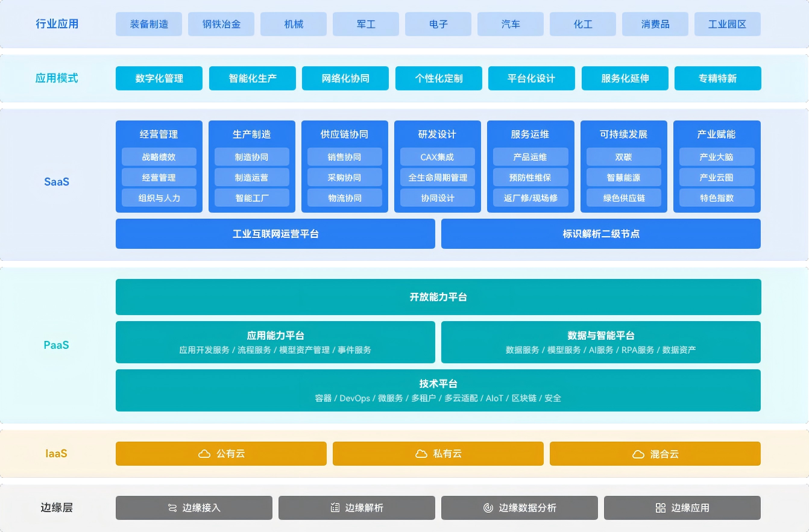Click the 军工 industry block
The width and height of the screenshot is (809, 532).
point(366,24)
